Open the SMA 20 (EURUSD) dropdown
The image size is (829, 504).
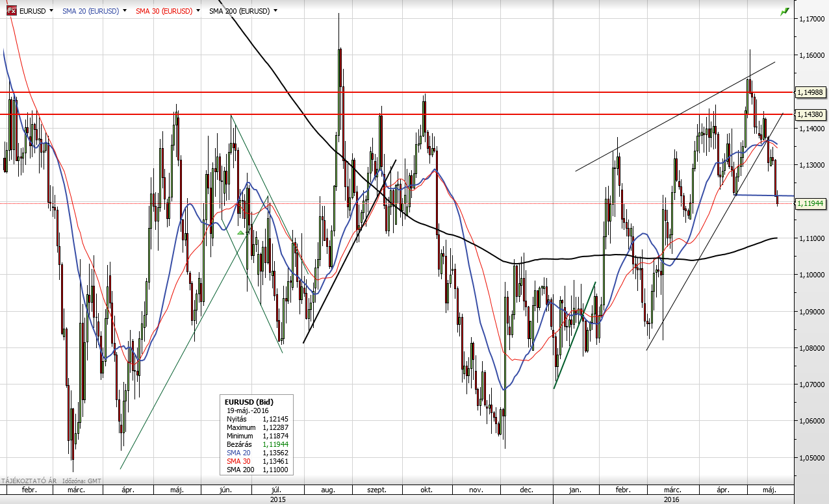123,11
